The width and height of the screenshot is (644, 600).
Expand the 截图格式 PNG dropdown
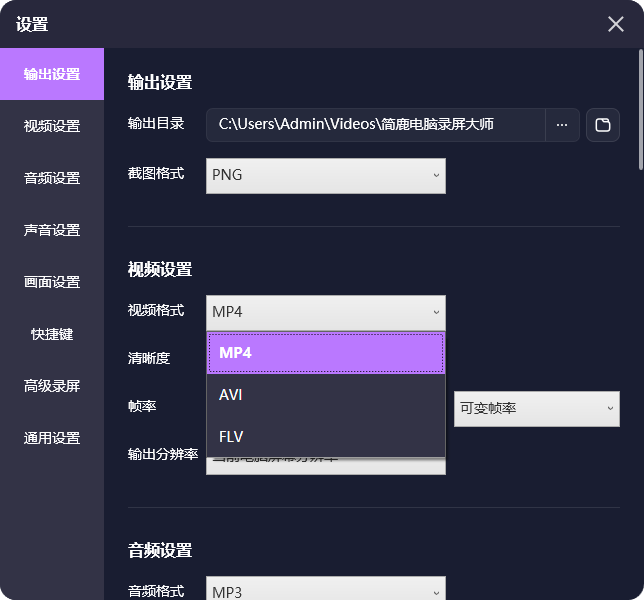(x=326, y=176)
